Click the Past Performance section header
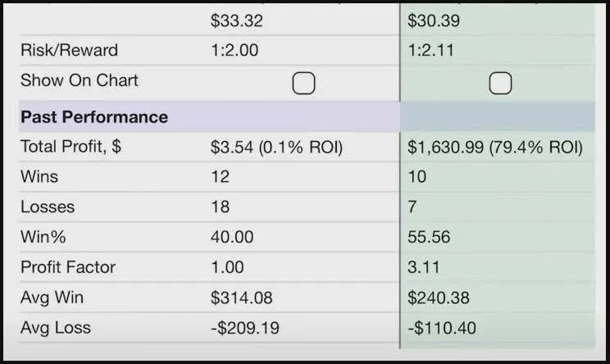The width and height of the screenshot is (610, 364). (x=94, y=117)
